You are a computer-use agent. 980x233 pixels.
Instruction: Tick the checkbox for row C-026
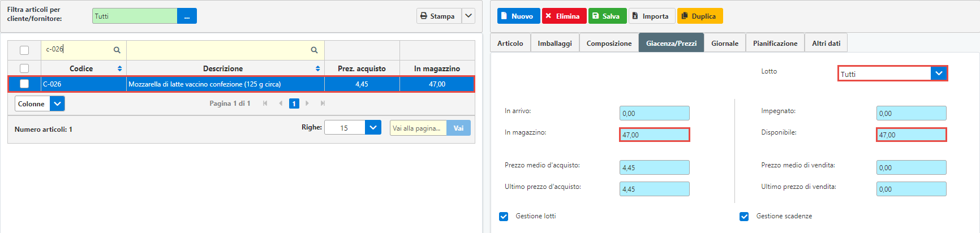point(24,84)
